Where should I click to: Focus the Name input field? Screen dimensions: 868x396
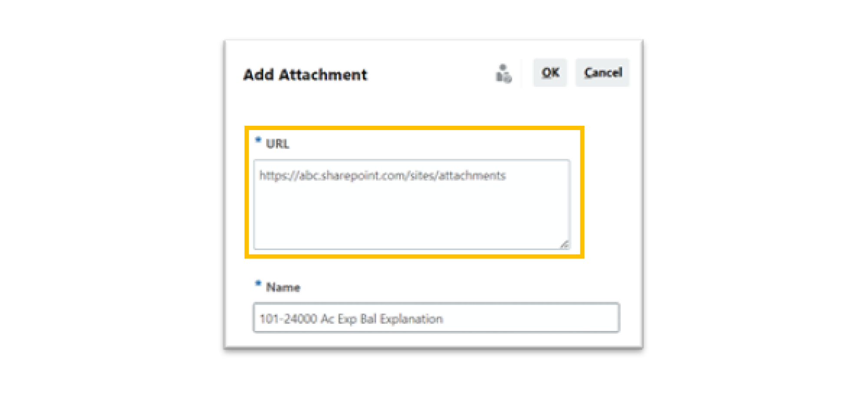pyautogui.click(x=436, y=318)
